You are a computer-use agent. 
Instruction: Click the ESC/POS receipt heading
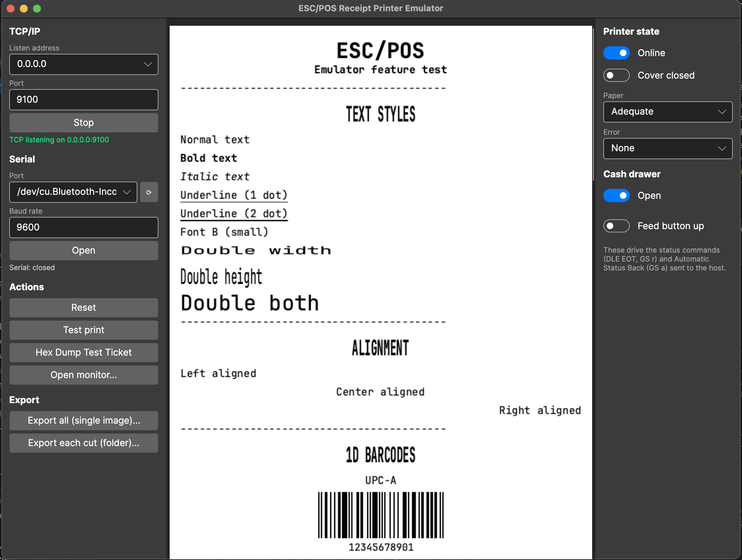tap(380, 51)
